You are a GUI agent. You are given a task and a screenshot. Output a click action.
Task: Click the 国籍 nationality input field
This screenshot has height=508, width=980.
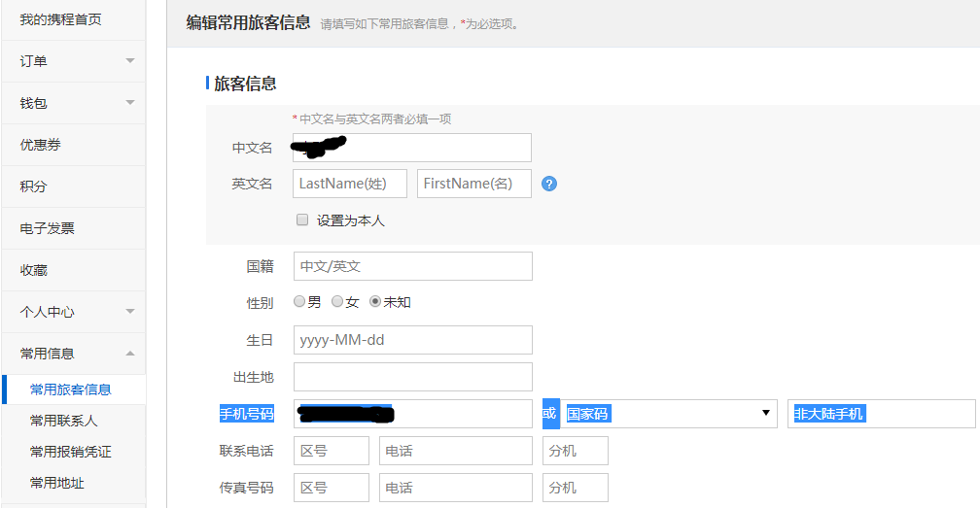413,266
